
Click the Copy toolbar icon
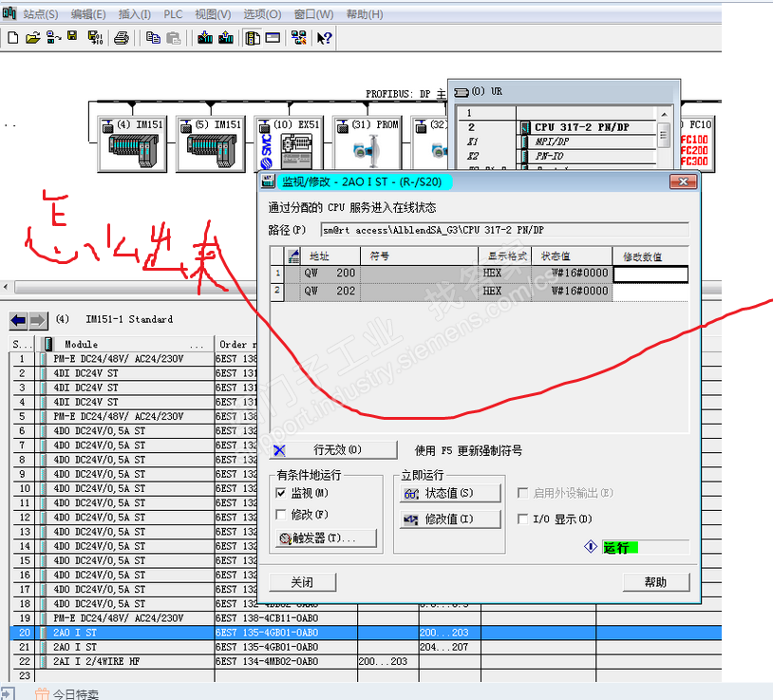point(153,37)
